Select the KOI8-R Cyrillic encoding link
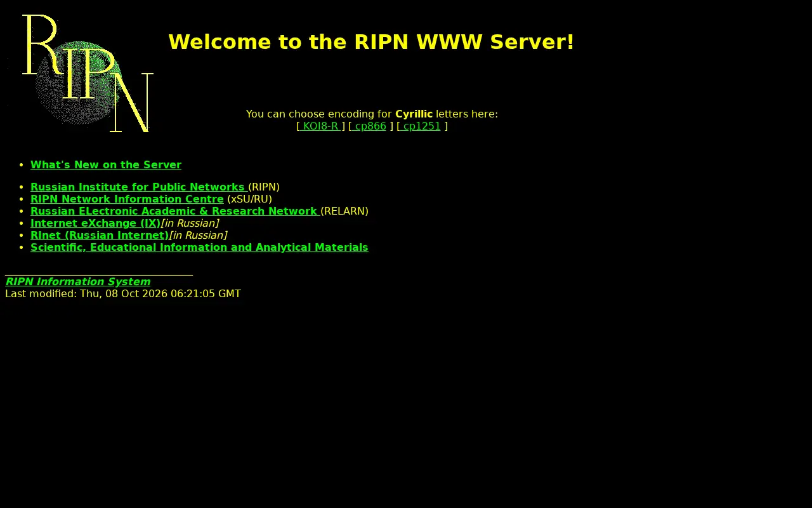This screenshot has height=508, width=812. pyautogui.click(x=321, y=126)
